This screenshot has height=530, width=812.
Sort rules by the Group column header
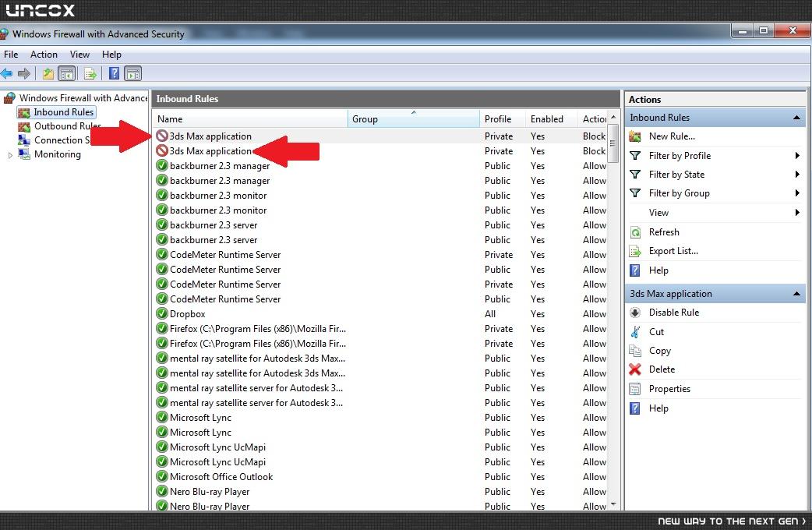point(414,118)
